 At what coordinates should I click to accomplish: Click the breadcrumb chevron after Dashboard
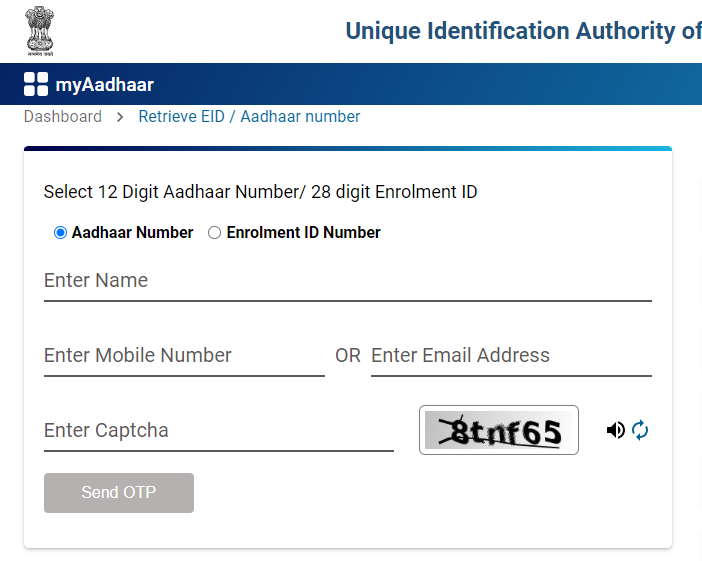[120, 117]
